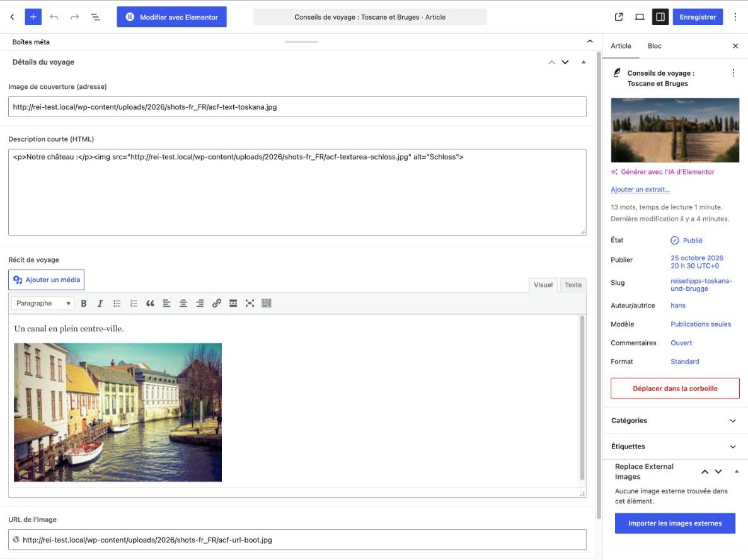Insert the Read More tag
The height and width of the screenshot is (560, 748).
(233, 304)
